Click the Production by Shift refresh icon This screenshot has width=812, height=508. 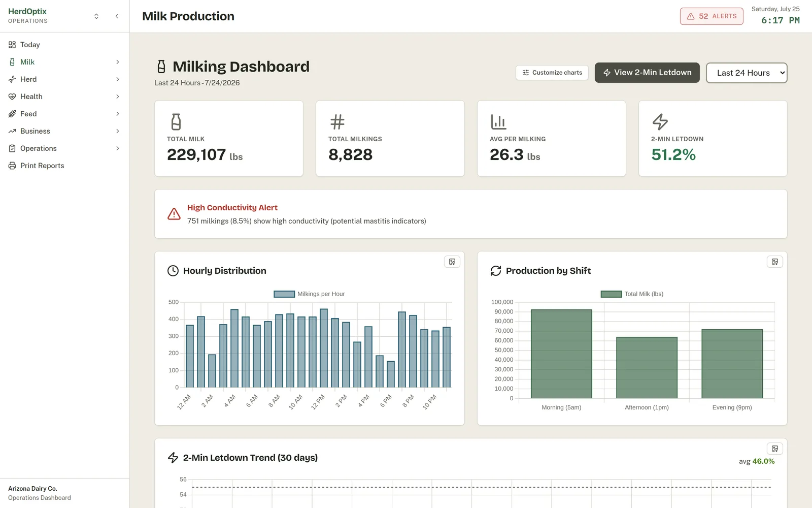pos(496,271)
